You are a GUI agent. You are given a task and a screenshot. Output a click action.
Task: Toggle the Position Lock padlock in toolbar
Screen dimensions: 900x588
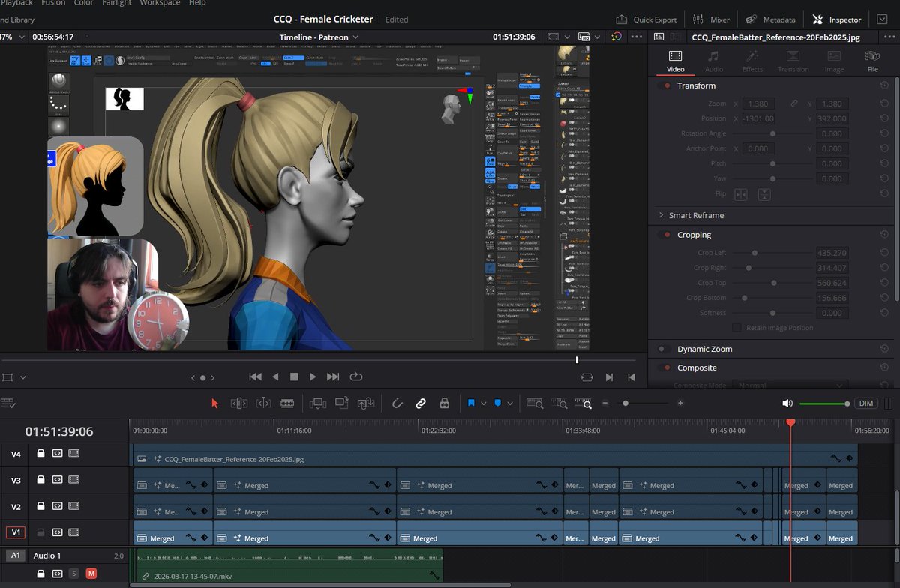point(444,403)
